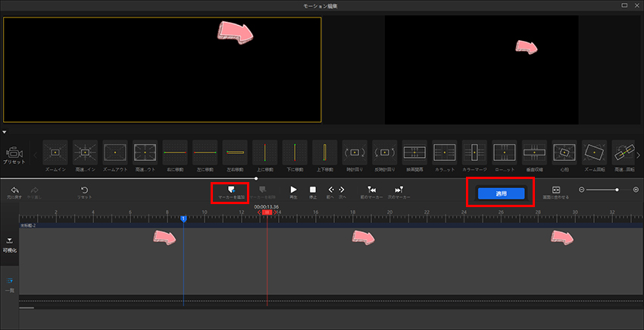Click the 元に戻す (undo) icon

coord(14,190)
